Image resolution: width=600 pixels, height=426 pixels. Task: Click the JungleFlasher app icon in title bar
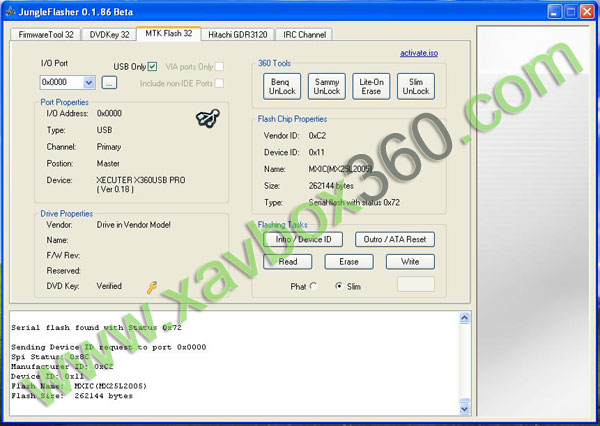pos(10,11)
